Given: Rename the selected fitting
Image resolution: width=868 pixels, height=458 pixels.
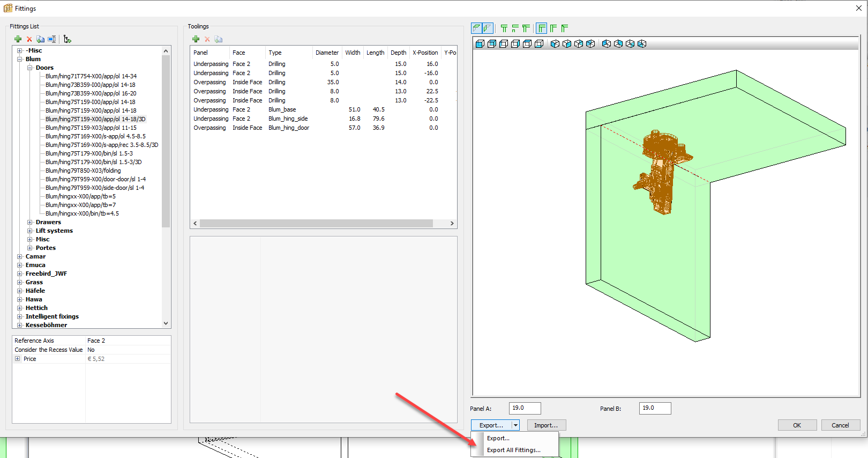Looking at the screenshot, I should (52, 39).
